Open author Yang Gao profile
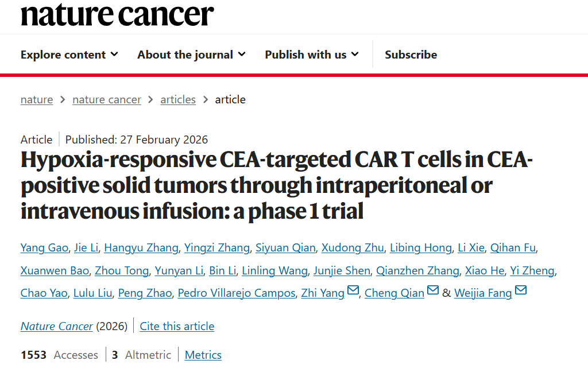 [x=44, y=247]
